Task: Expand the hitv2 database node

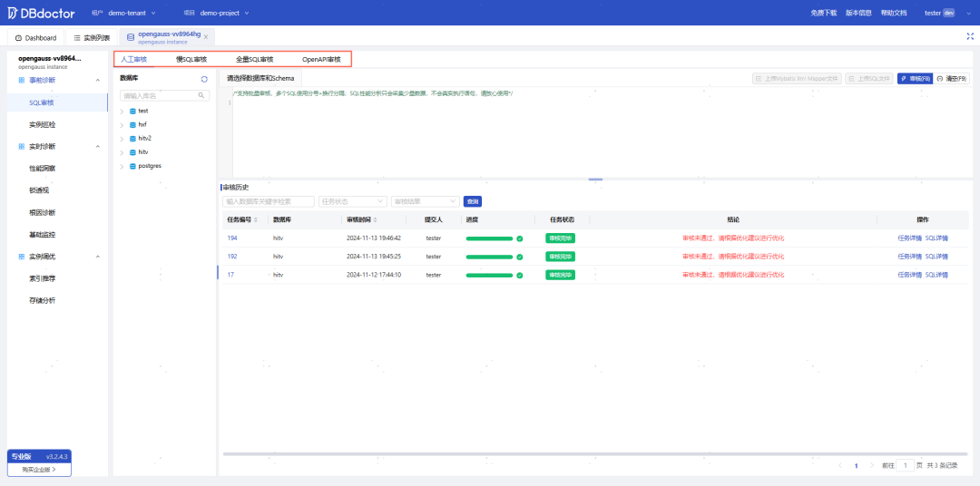Action: pos(122,139)
